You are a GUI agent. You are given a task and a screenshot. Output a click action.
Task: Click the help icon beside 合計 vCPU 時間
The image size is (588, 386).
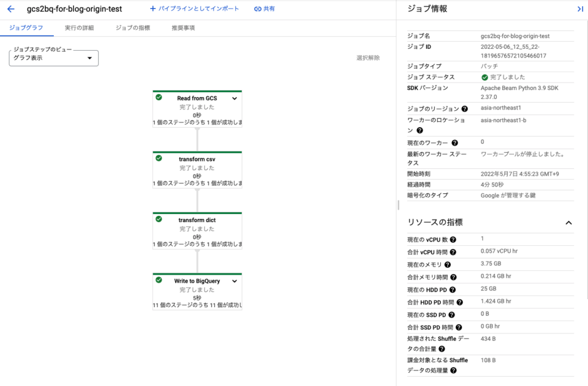point(453,252)
